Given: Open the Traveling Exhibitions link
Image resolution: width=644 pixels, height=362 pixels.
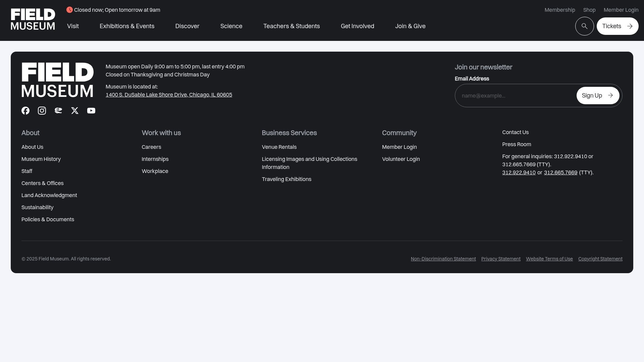Looking at the screenshot, I should [286, 179].
